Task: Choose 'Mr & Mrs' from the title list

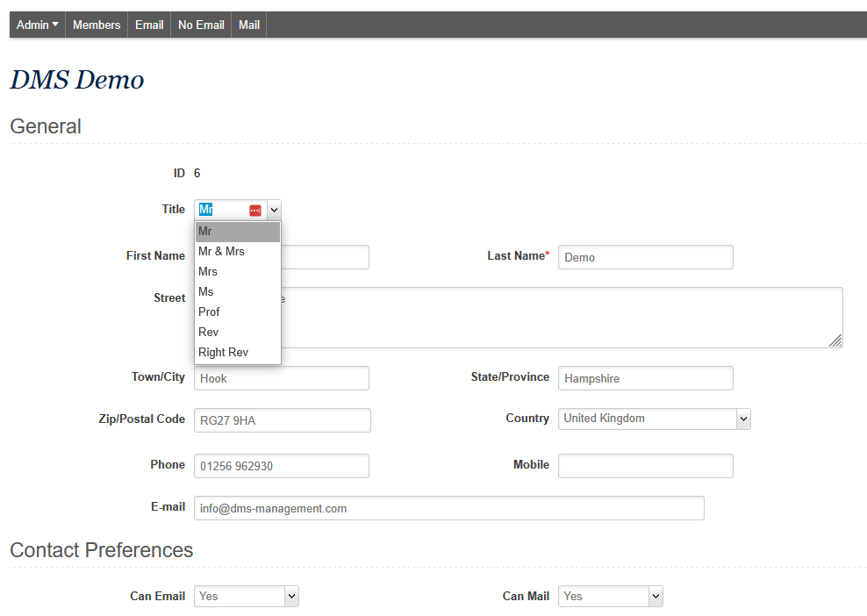Action: (222, 252)
